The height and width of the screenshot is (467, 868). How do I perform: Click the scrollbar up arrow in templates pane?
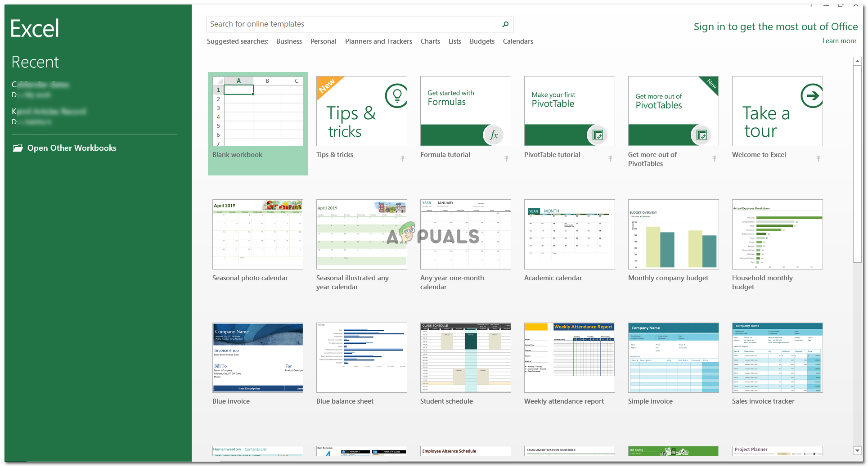857,61
